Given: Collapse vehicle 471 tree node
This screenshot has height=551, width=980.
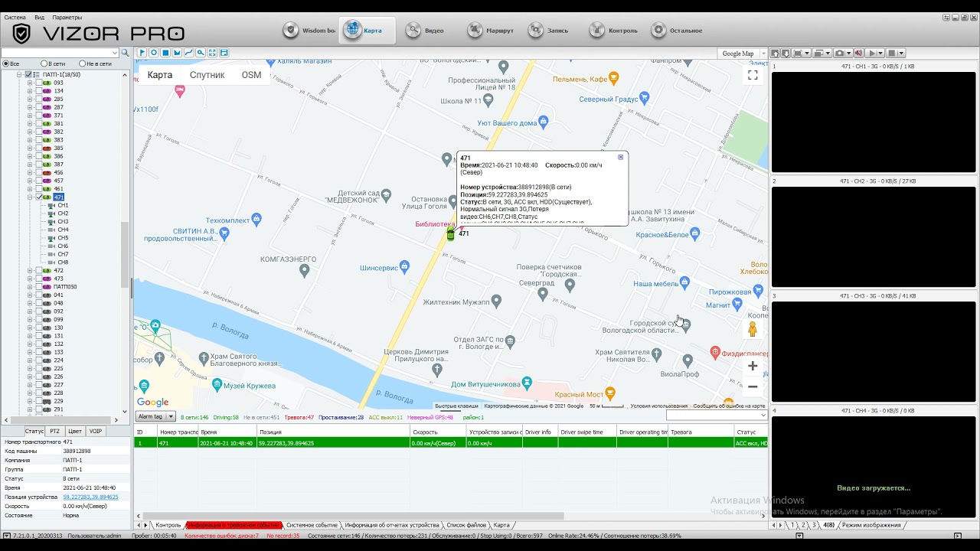Looking at the screenshot, I should [30, 197].
